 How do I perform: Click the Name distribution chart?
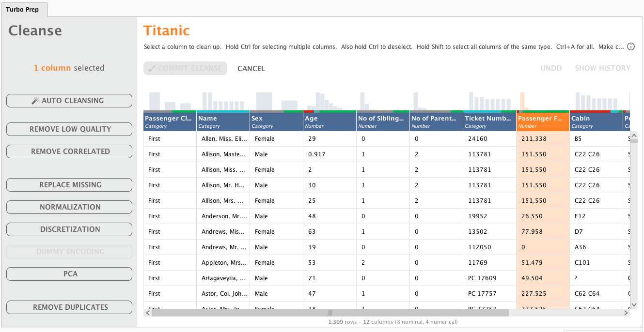223,102
